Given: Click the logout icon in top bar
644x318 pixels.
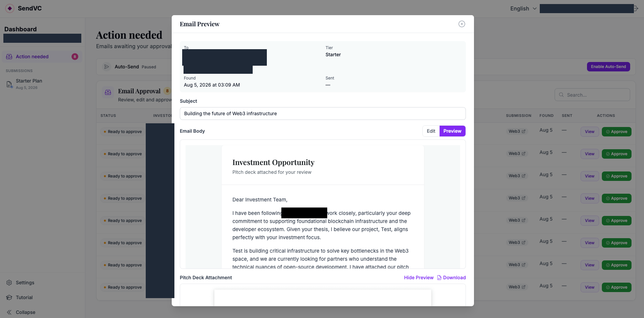Looking at the screenshot, I should [636, 8].
